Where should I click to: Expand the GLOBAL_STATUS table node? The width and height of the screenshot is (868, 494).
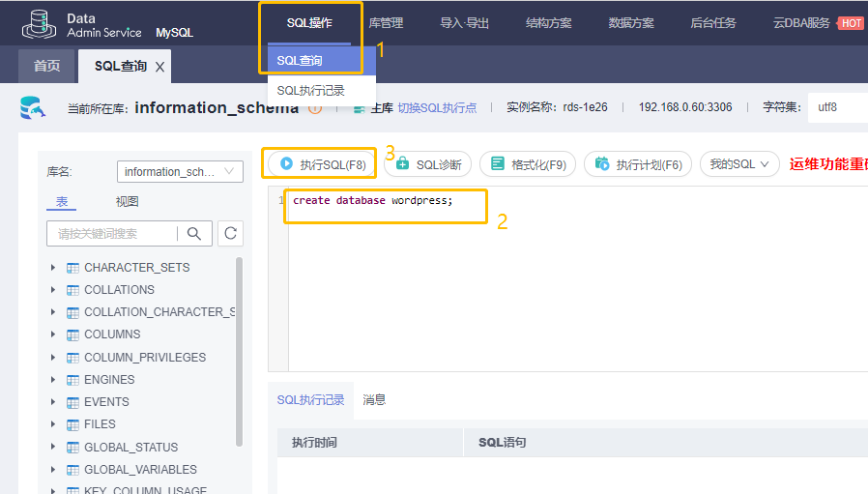coord(53,447)
